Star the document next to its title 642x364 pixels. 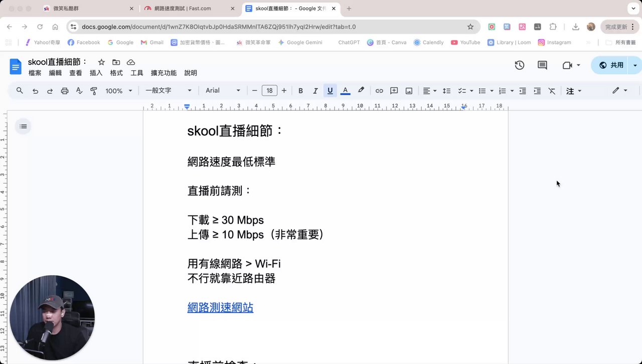(101, 62)
